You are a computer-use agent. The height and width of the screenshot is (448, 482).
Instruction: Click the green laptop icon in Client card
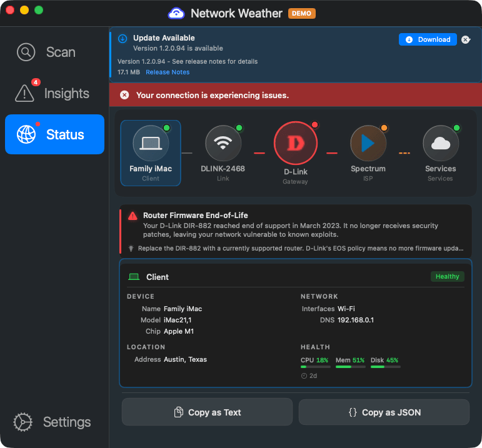[x=134, y=277]
